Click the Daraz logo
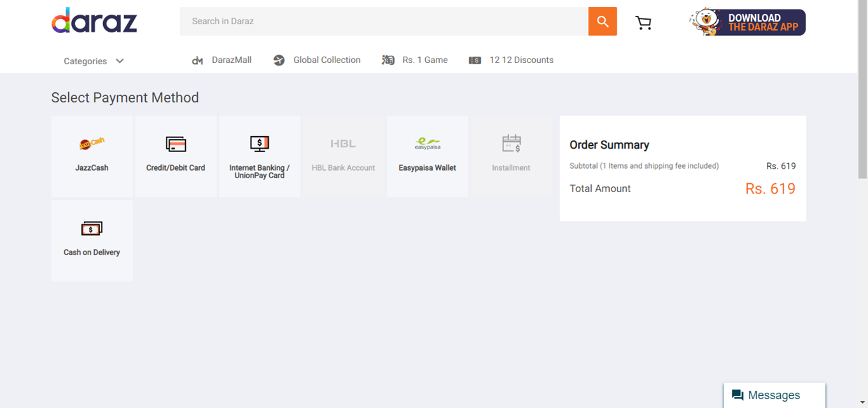868x408 pixels. [x=94, y=21]
